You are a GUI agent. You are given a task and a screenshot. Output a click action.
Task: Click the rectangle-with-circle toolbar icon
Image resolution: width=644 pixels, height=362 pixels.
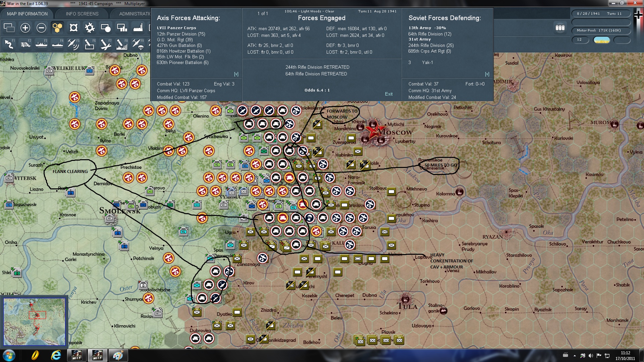pos(106,28)
